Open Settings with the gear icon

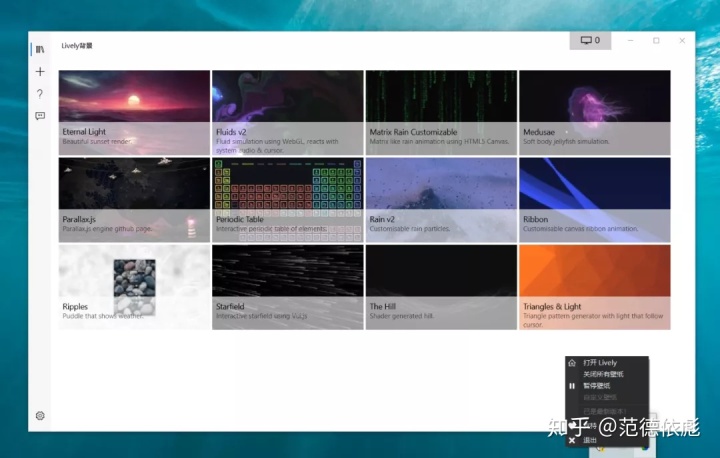[x=40, y=416]
